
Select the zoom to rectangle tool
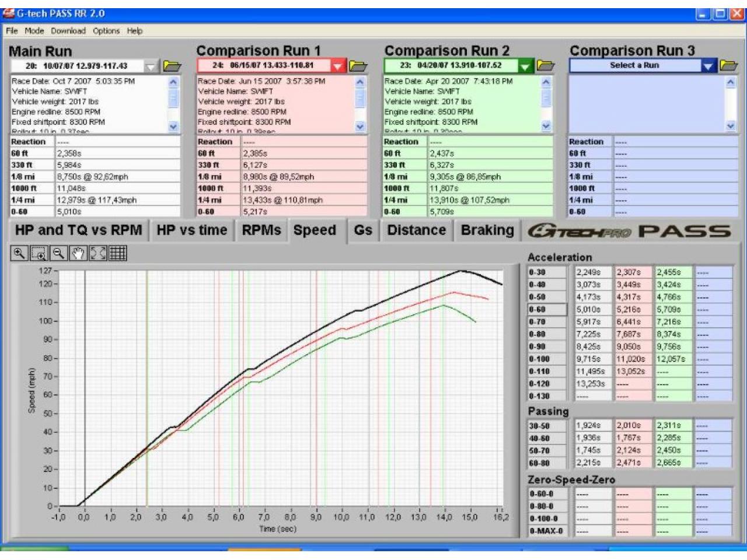click(39, 253)
